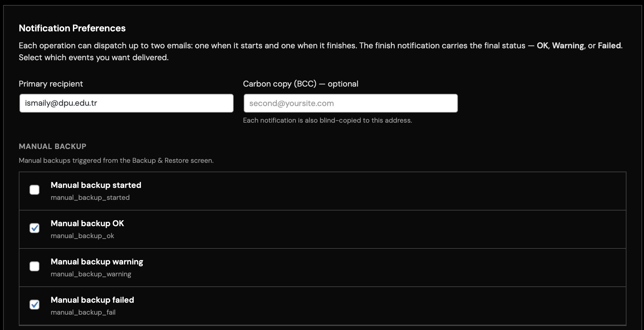
Task: Tick the Manual backup warning checkbox
Action: pyautogui.click(x=34, y=266)
